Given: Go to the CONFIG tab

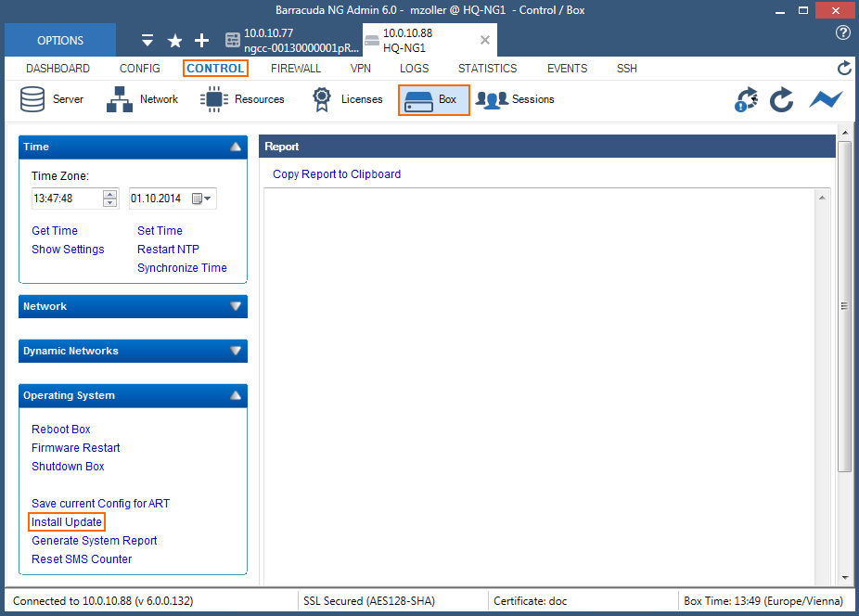Looking at the screenshot, I should coord(140,69).
